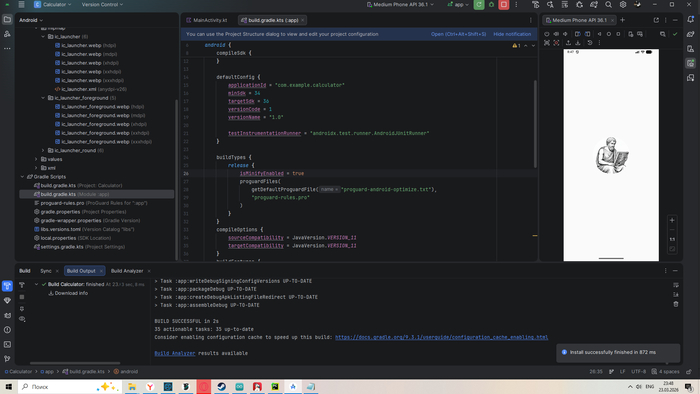700x394 pixels.
Task: Open Search Everywhere magnifier in title bar
Action: (608, 4)
